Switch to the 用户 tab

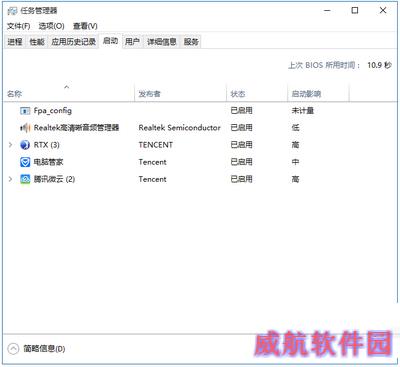132,42
